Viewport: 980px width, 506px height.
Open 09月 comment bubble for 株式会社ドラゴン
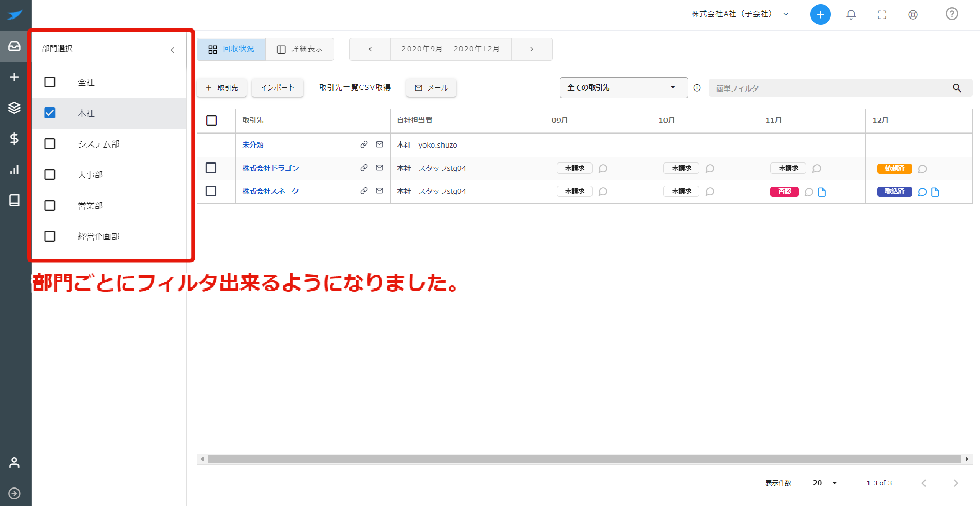point(603,169)
